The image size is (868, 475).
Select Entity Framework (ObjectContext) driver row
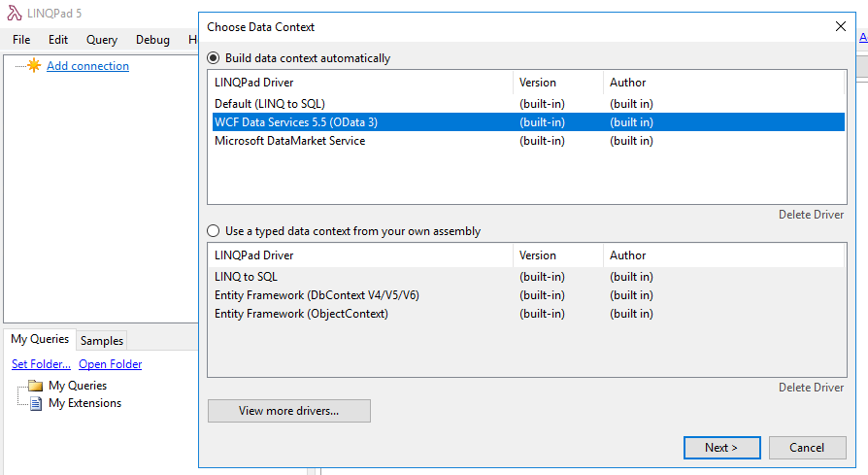coord(528,314)
